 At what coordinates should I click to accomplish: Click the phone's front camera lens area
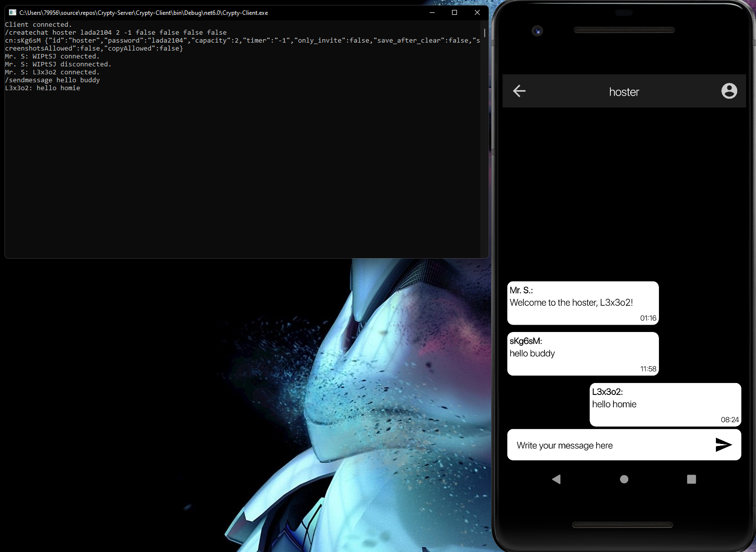tap(538, 31)
